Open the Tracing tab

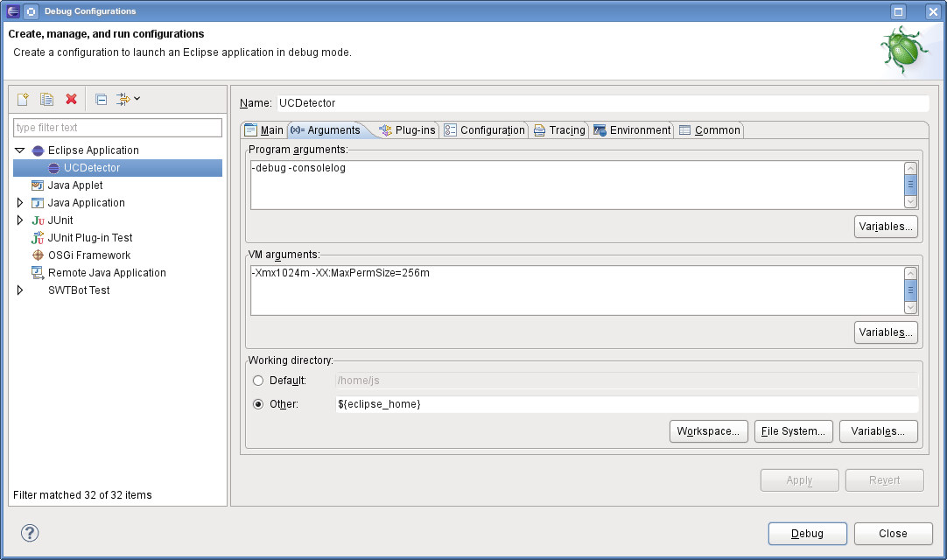559,129
